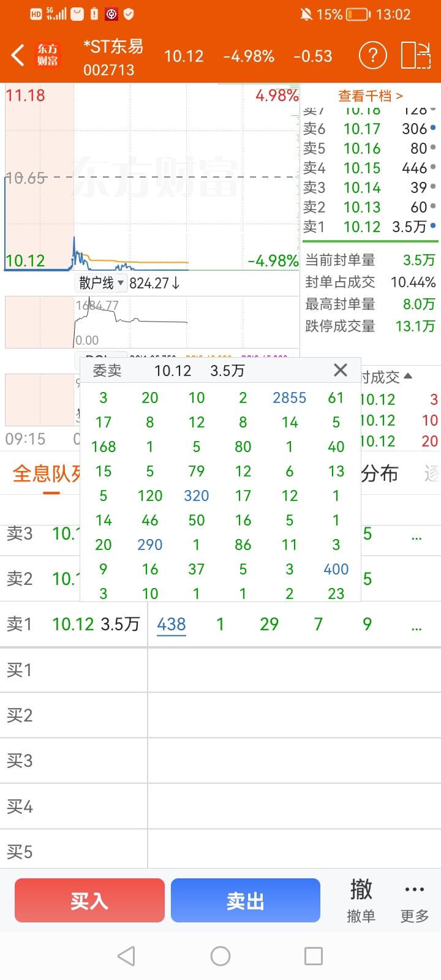Tap price change -4.98% in header

[249, 56]
